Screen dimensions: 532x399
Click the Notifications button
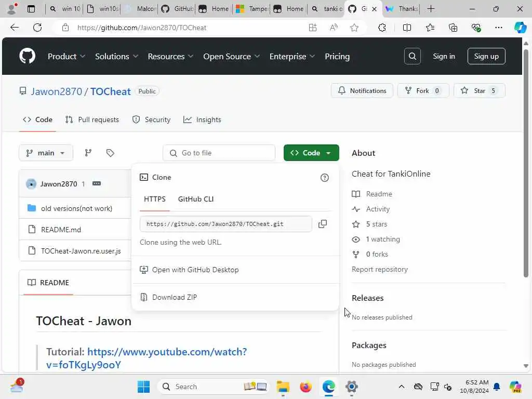[362, 91]
